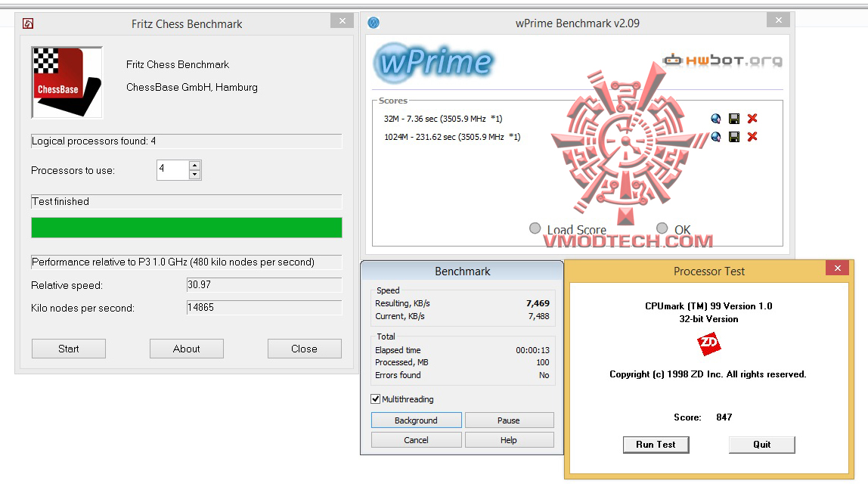Click the wPrime title bar globe icon
The image size is (868, 487).
point(374,23)
